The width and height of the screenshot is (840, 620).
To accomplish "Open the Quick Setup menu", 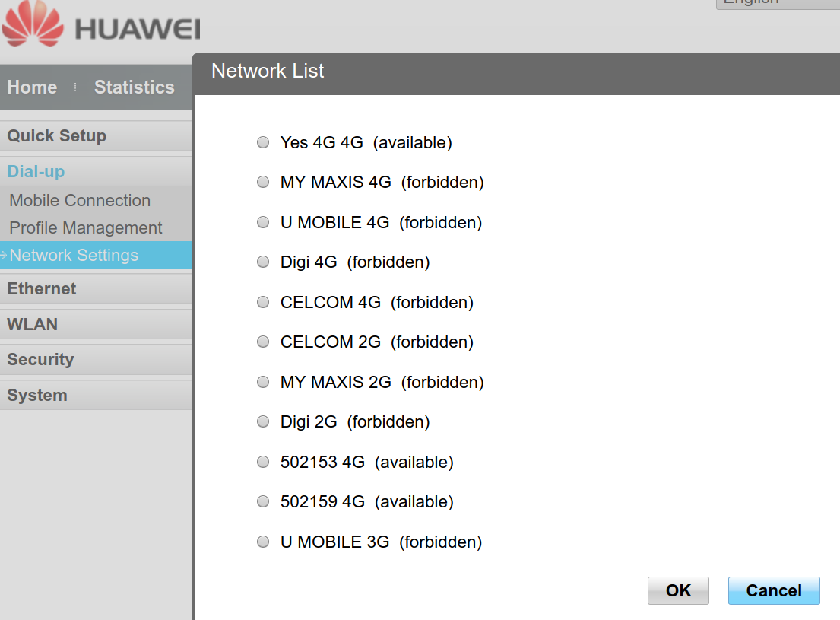I will click(97, 135).
